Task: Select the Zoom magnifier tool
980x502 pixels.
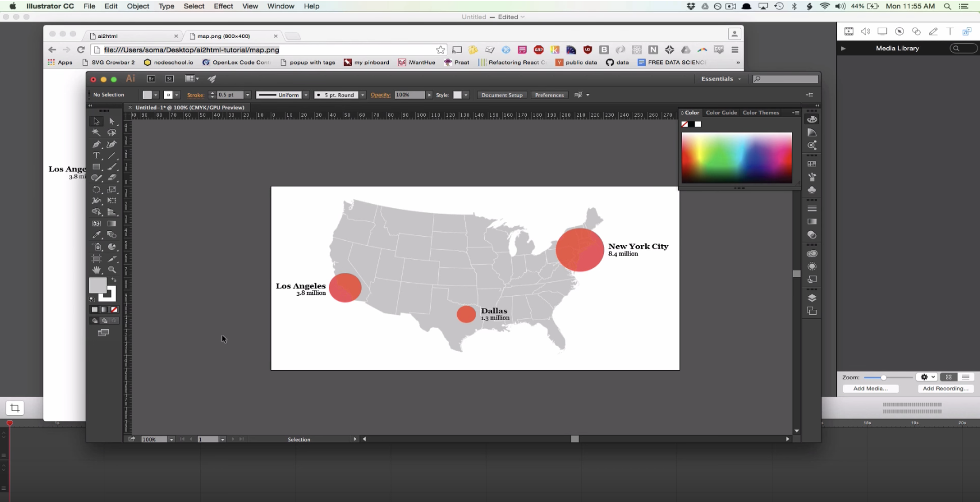Action: [x=112, y=269]
